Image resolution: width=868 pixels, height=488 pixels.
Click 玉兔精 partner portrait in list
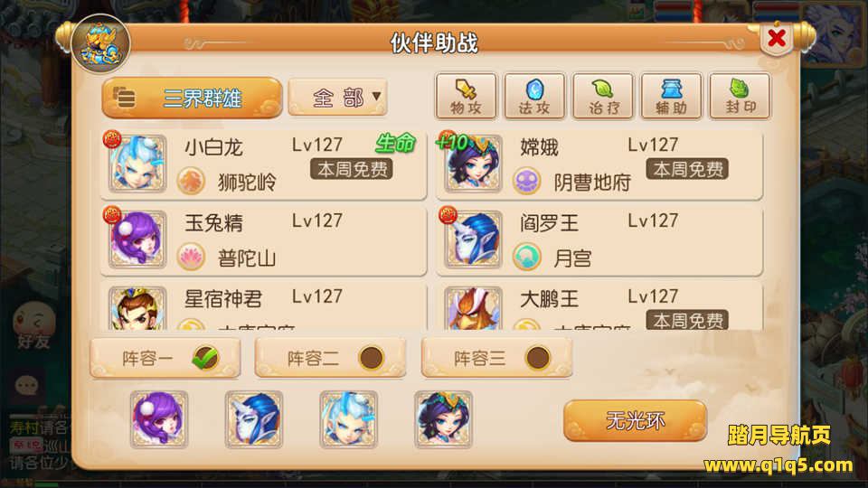137,239
